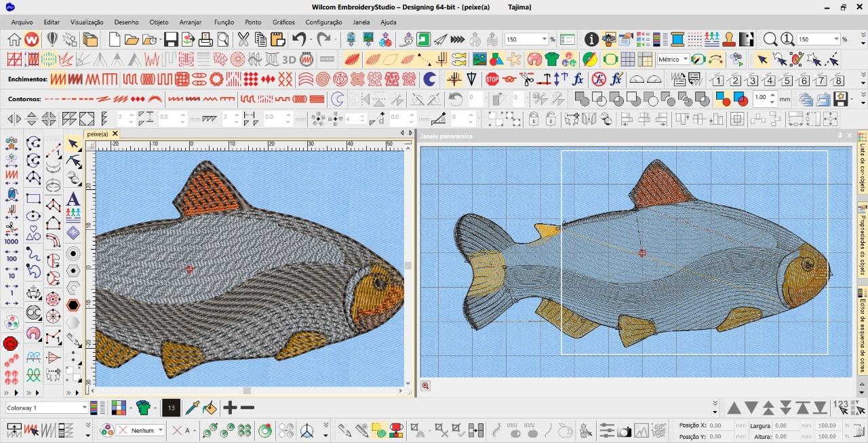Remove a color with the minus icon
The height and width of the screenshot is (443, 868).
point(248,408)
